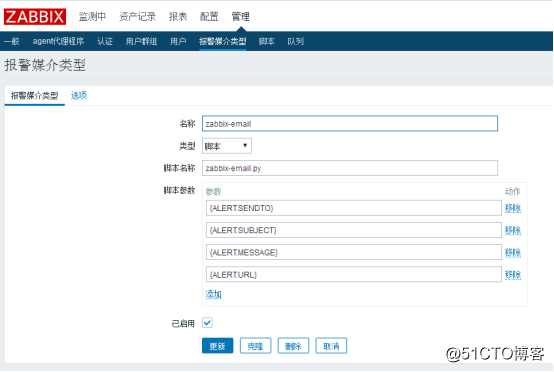Open the 管理 menu
This screenshot has height=372, width=554.
pyautogui.click(x=240, y=17)
